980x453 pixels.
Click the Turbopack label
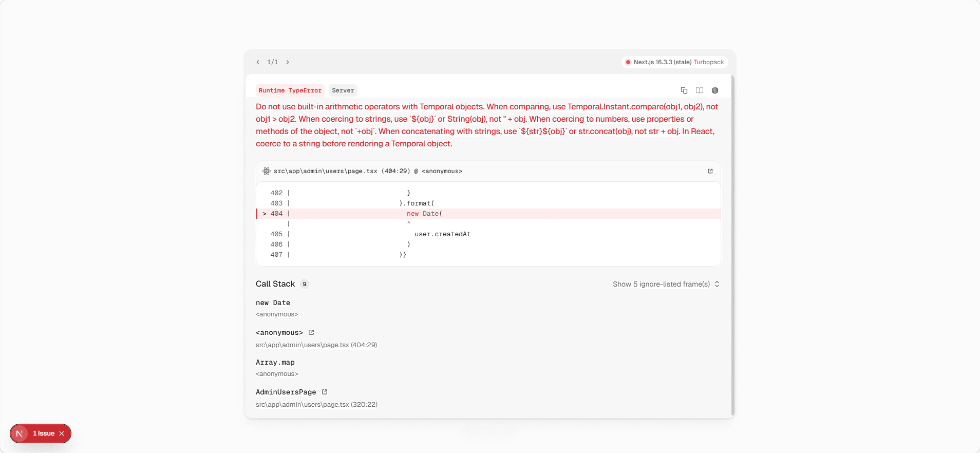(709, 62)
